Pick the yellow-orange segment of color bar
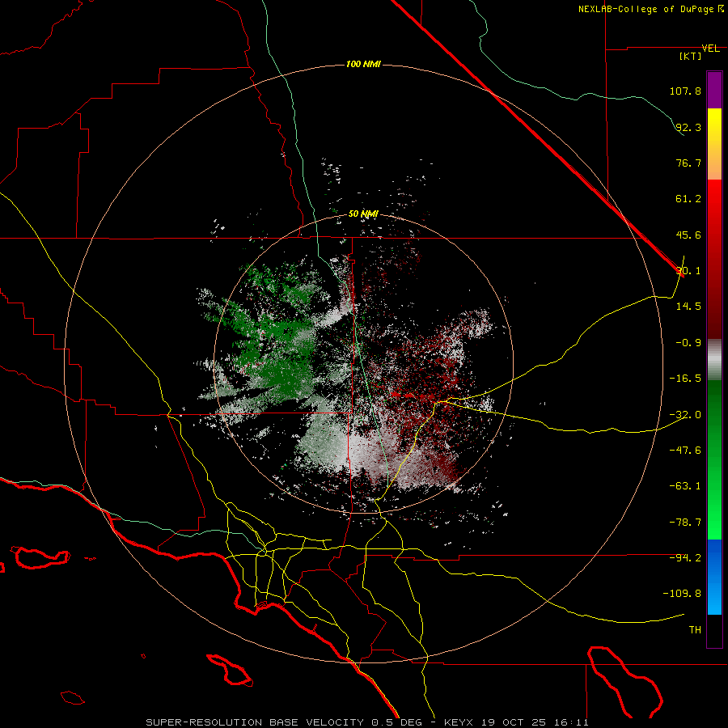Screen dimensions: 728x728 click(714, 144)
